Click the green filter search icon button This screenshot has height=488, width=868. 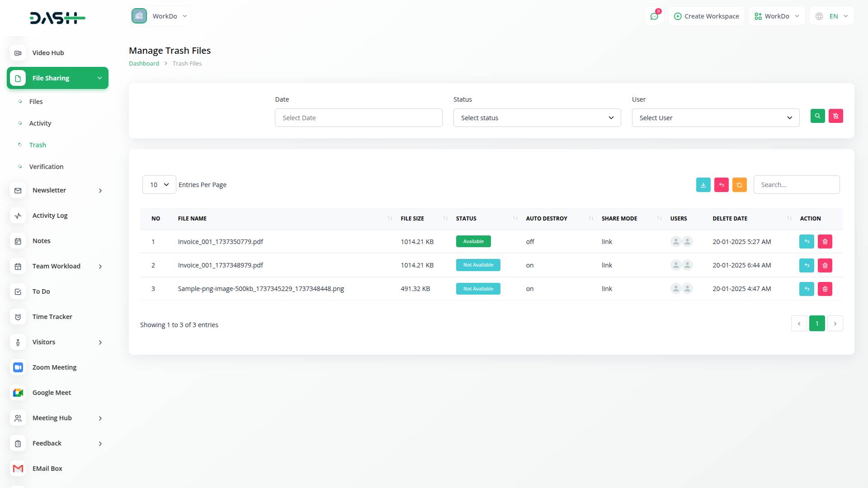pyautogui.click(x=817, y=116)
